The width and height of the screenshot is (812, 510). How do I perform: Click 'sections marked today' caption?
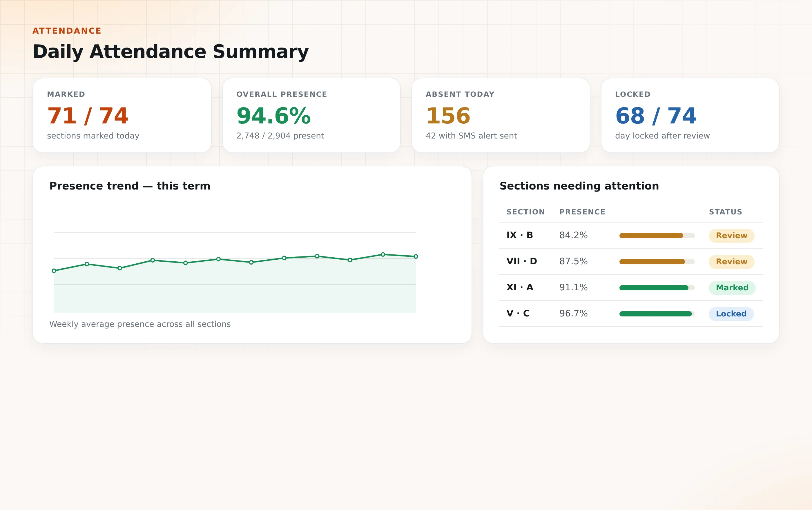tap(93, 136)
